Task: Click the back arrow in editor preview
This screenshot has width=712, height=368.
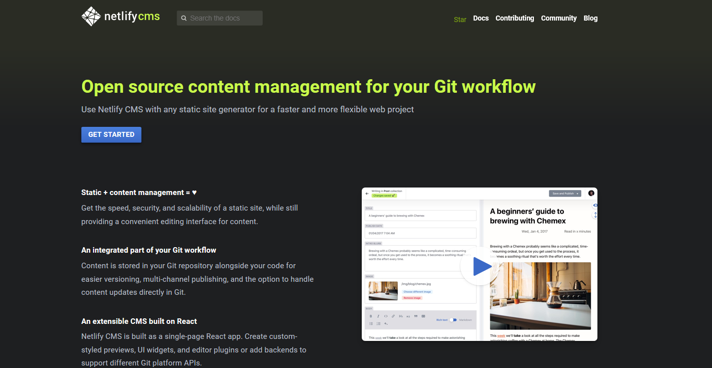Action: (x=367, y=194)
